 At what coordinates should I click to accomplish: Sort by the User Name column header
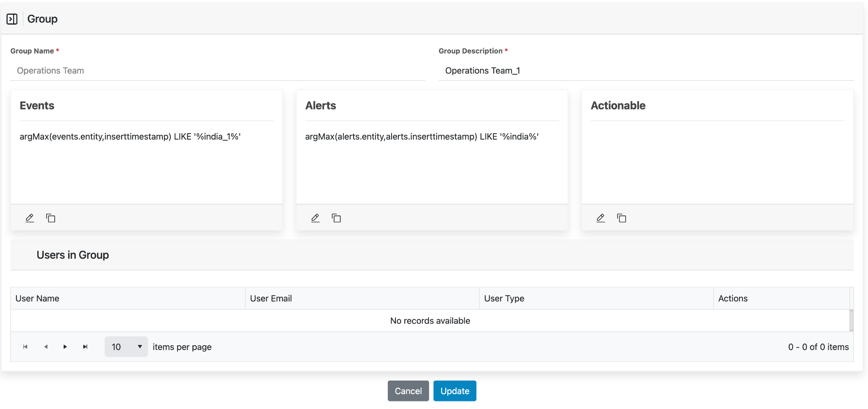tap(37, 299)
